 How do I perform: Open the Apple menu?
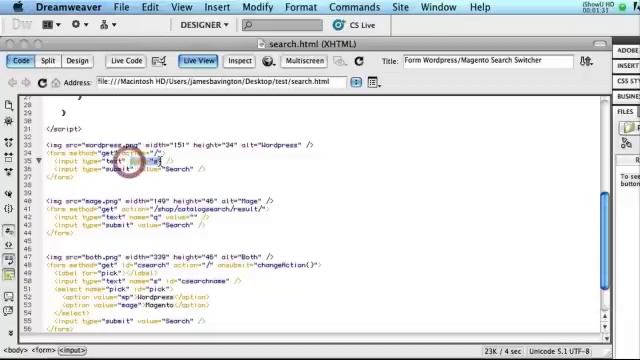18,7
